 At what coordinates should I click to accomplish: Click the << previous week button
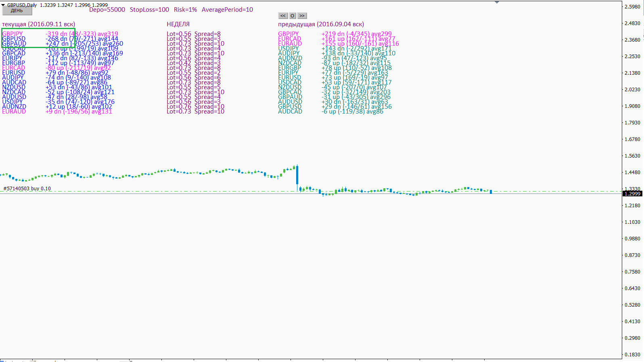[x=283, y=16]
